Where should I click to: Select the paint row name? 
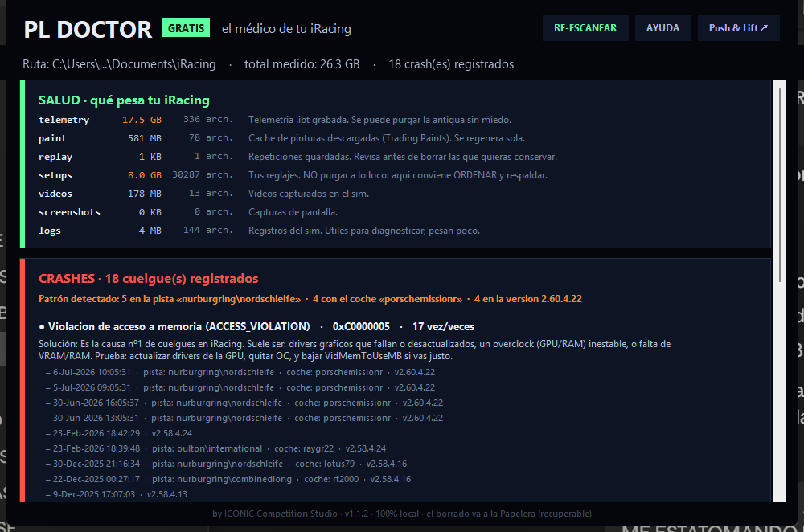(x=52, y=138)
